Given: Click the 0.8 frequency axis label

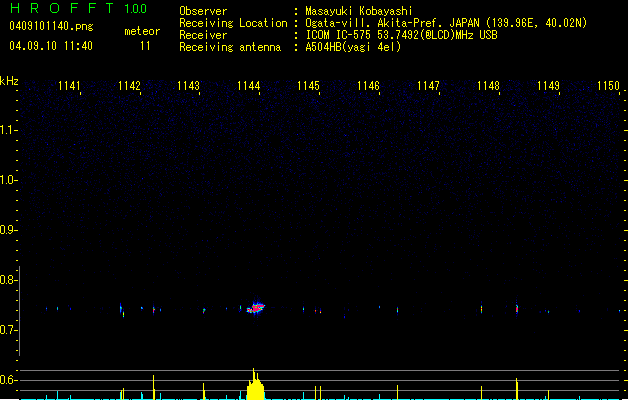Looking at the screenshot, I should point(8,280).
